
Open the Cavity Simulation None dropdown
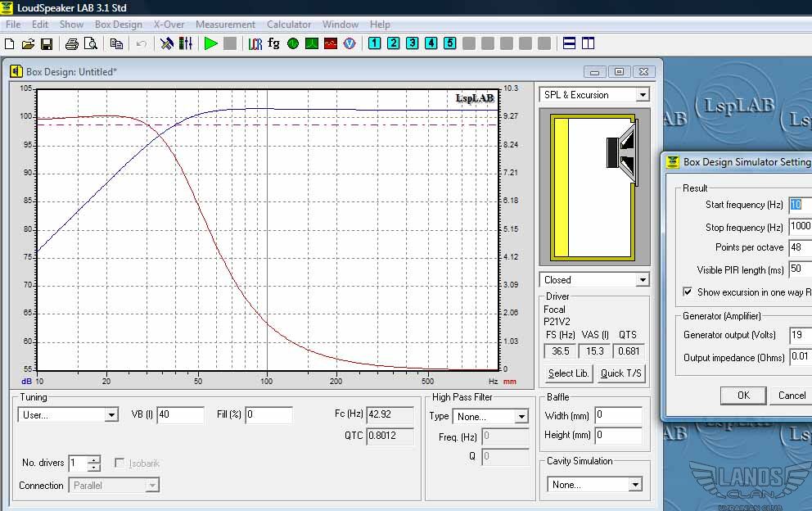tap(635, 485)
